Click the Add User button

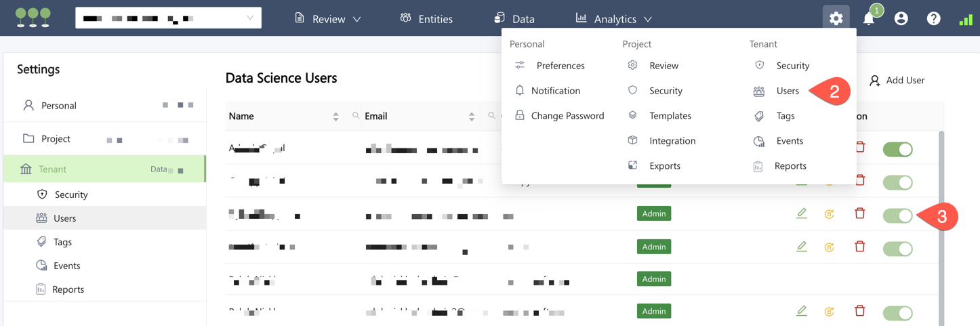tap(897, 80)
